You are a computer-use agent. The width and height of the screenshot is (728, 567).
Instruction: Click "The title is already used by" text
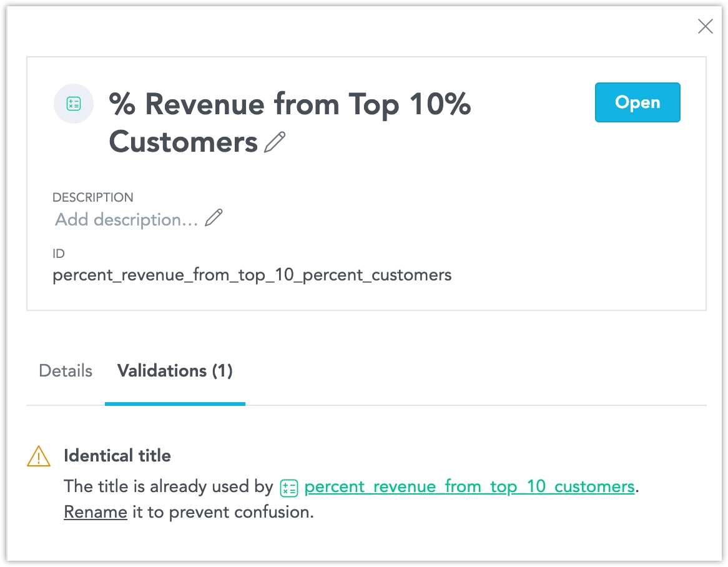pos(169,487)
